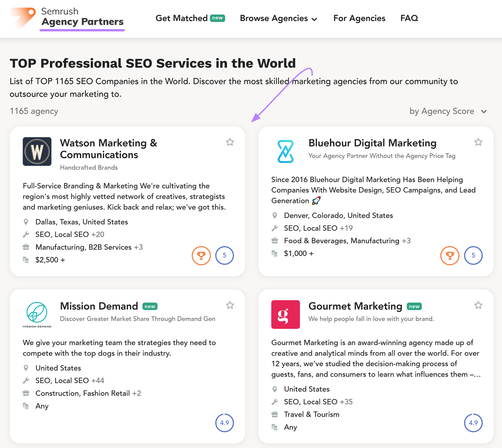Click the trophy award icon on Watson Marketing card
502x448 pixels.
coord(201,255)
